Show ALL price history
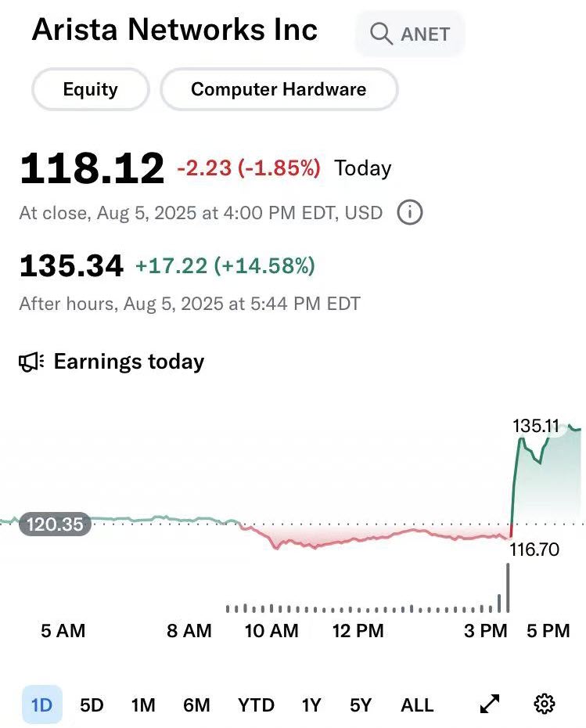 click(417, 705)
